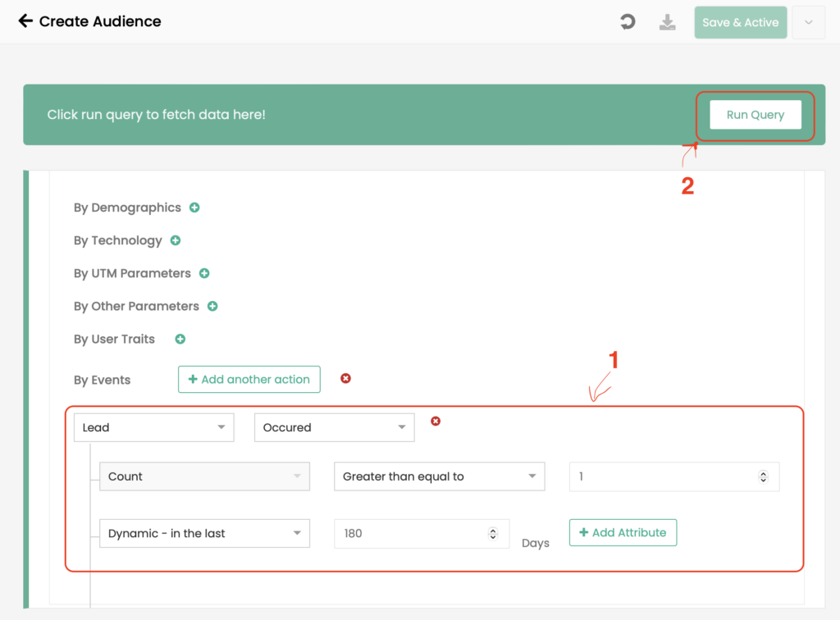Click the Create Audience title
Viewport: 840px width, 620px height.
[x=100, y=21]
